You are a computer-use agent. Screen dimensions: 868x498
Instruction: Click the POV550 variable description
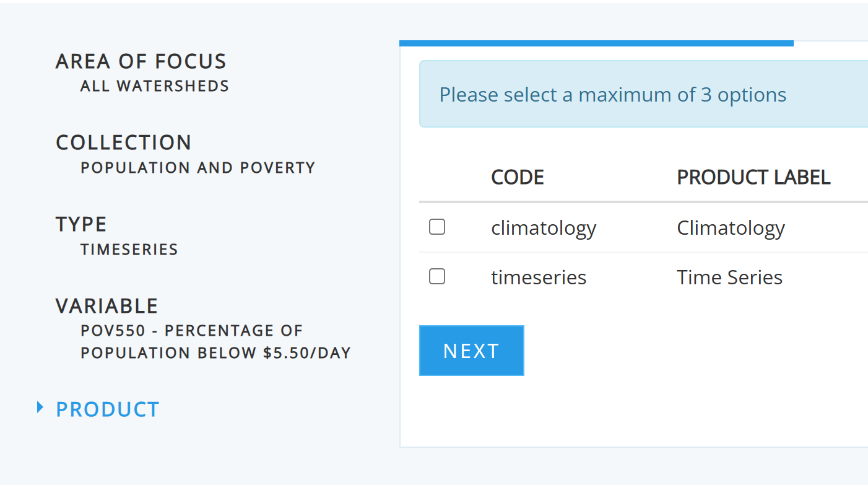[x=215, y=342]
